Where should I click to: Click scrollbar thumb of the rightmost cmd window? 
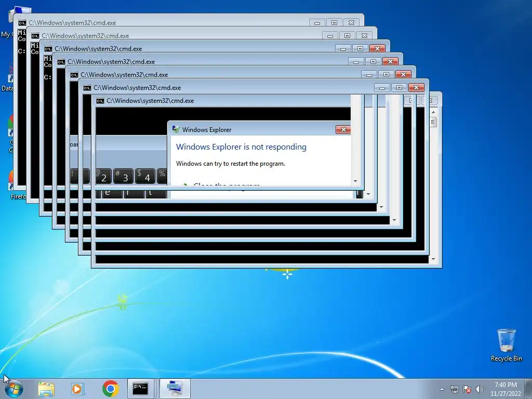pos(433,122)
